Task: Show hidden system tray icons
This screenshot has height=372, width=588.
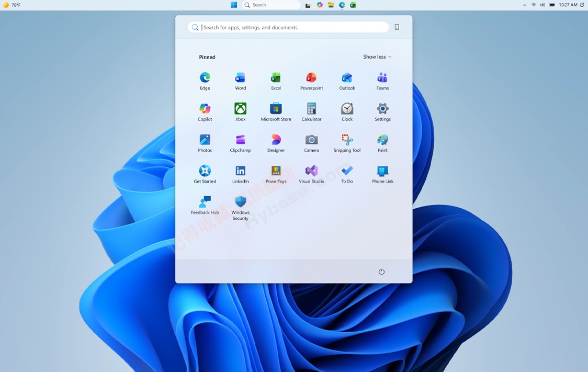Action: click(x=525, y=5)
